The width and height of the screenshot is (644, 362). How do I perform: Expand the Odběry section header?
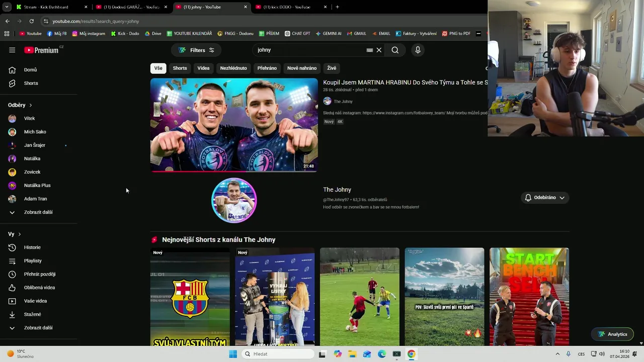(20, 105)
